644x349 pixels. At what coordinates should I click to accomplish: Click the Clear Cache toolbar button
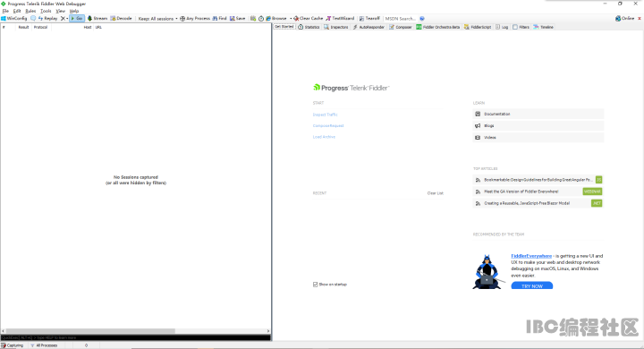(308, 19)
